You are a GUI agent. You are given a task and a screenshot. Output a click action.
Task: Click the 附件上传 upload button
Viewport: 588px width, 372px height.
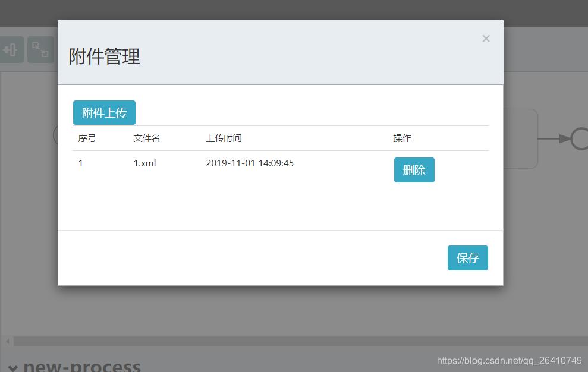point(104,112)
